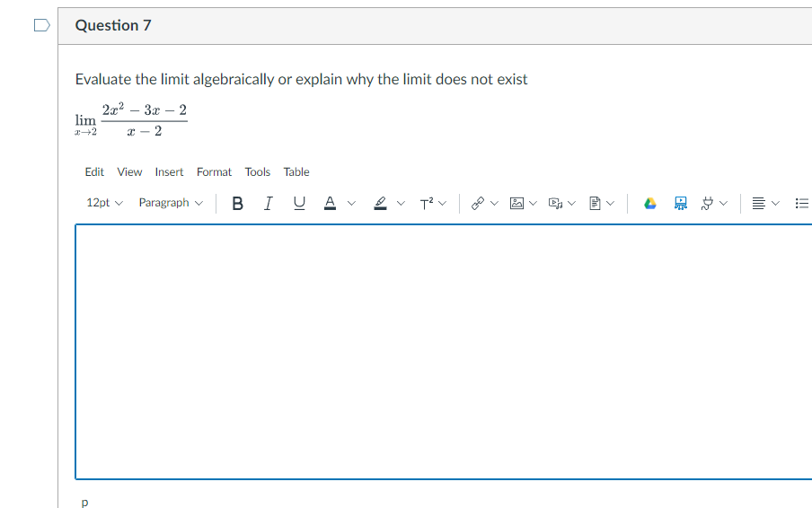Apply text color with the A icon
The height and width of the screenshot is (508, 812).
point(330,204)
